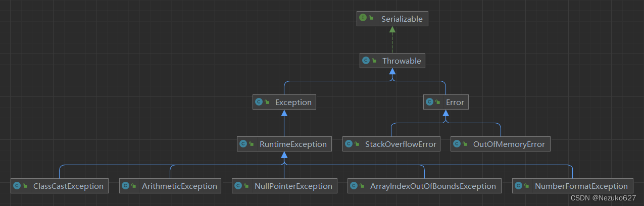Click the green lock icon on Serializable
Viewport: 644px width, 206px height.
pyautogui.click(x=371, y=18)
